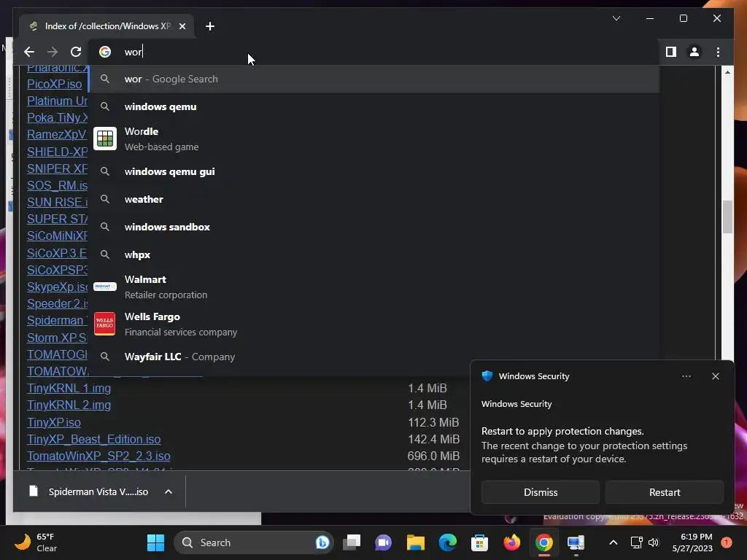Open the TinyKRNL 1.img link
The height and width of the screenshot is (560, 747).
69,388
